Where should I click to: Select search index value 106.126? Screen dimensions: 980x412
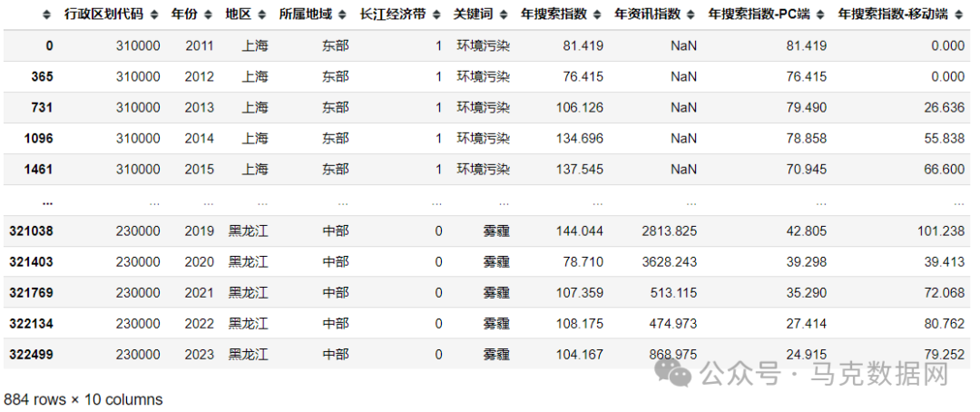coord(579,107)
